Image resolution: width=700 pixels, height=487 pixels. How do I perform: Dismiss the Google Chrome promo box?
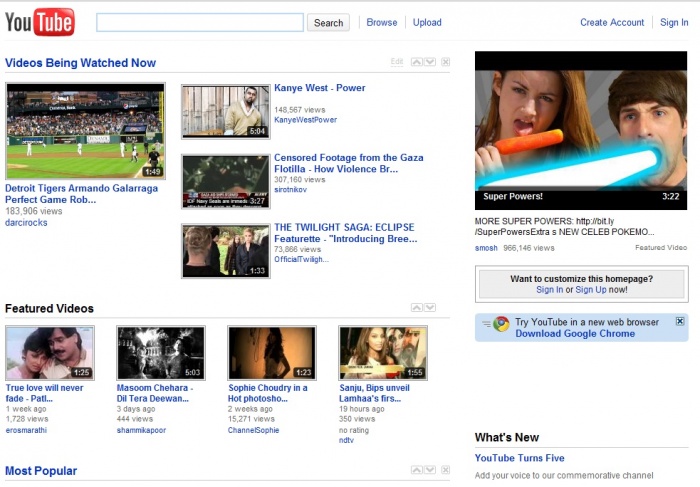coord(680,321)
